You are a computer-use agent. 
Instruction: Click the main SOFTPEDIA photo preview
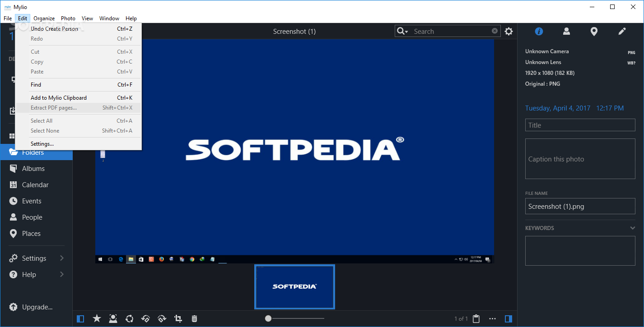coord(294,152)
